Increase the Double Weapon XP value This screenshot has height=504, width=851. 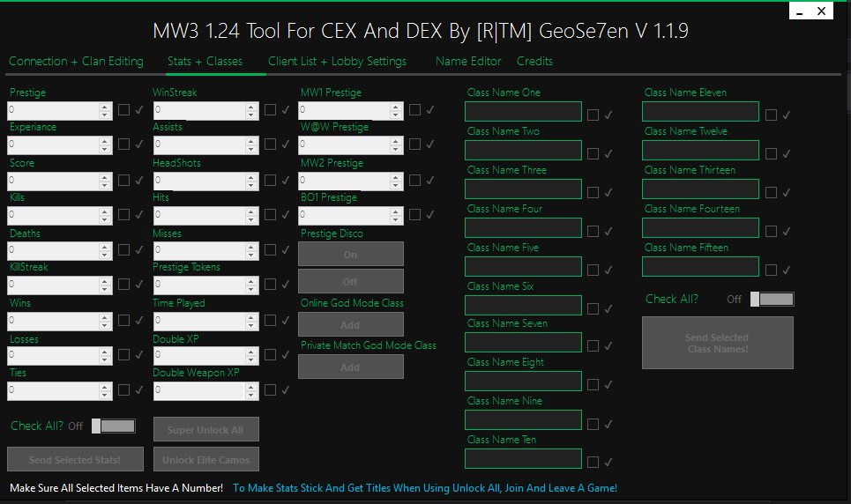[250, 388]
